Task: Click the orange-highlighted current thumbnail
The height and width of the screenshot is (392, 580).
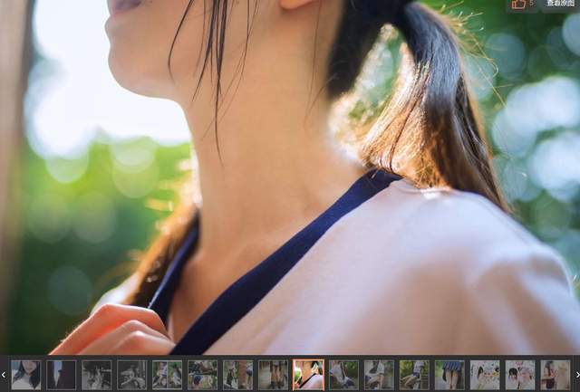Action: pos(308,374)
